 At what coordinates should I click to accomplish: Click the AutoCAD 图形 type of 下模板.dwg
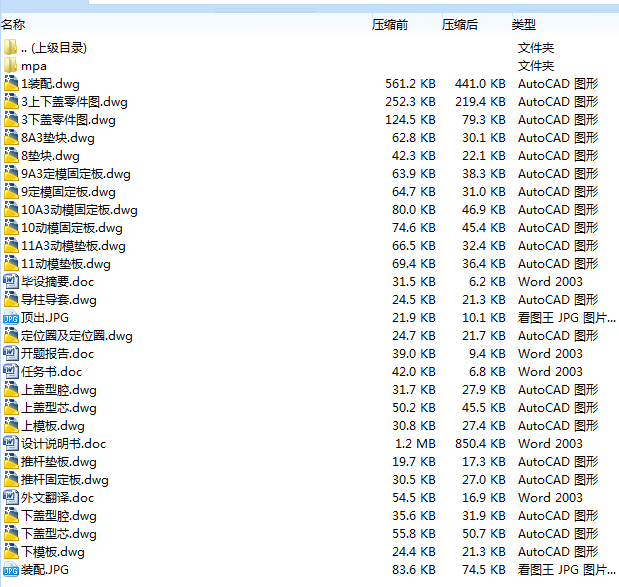pyautogui.click(x=558, y=552)
